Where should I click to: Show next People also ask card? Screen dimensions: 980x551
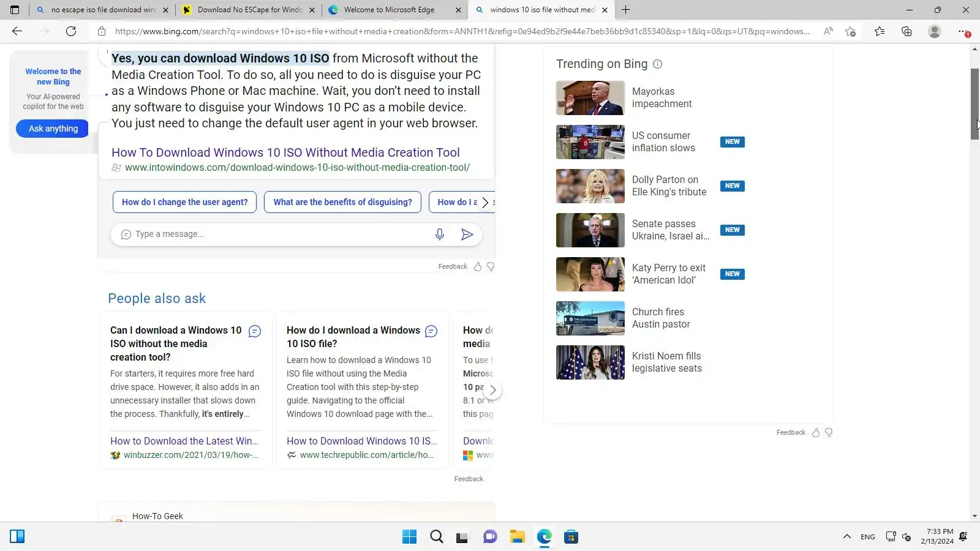pos(492,390)
